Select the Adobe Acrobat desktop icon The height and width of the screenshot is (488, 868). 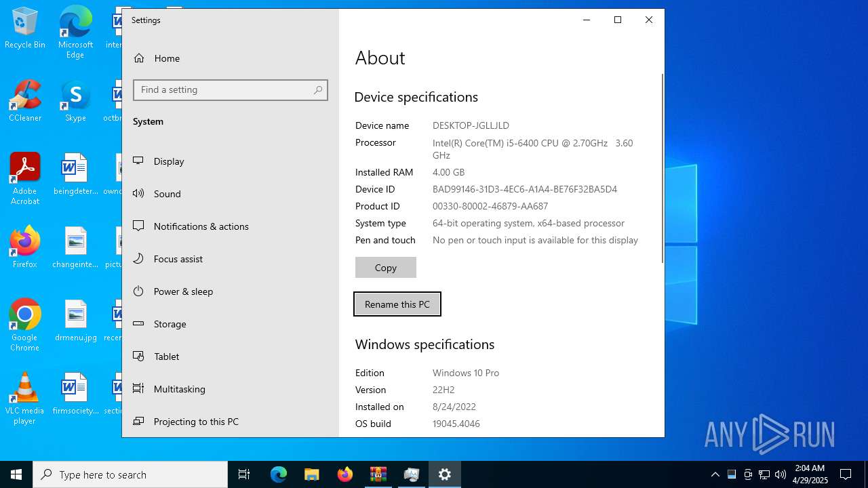tap(25, 179)
